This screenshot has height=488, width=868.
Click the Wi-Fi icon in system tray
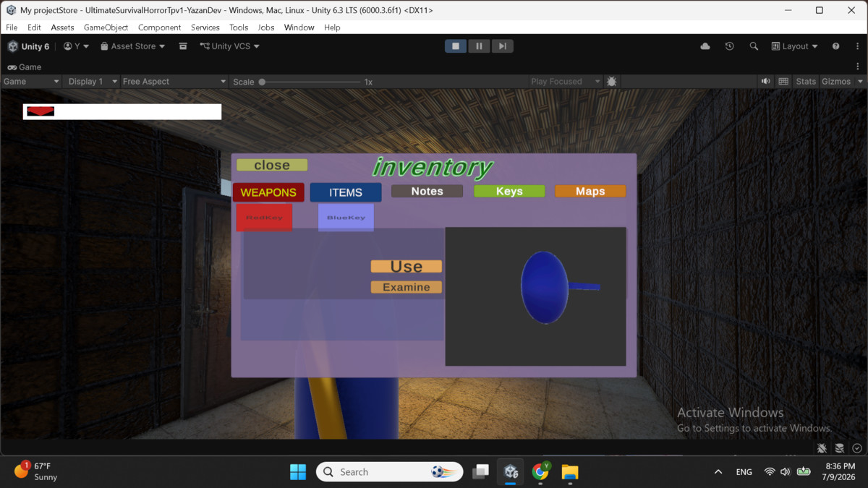[x=769, y=472]
